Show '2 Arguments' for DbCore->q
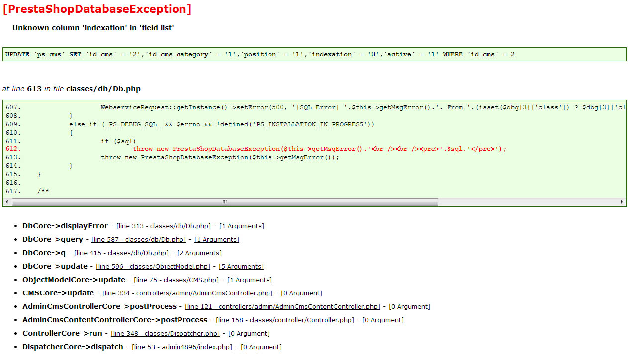The width and height of the screenshot is (628, 364). (199, 253)
